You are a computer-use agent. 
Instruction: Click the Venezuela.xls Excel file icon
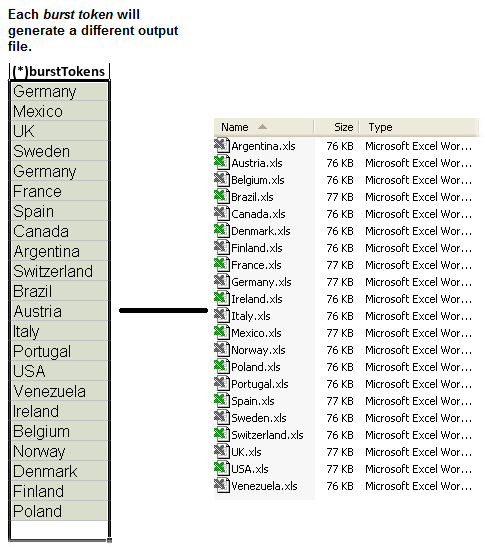[x=222, y=486]
